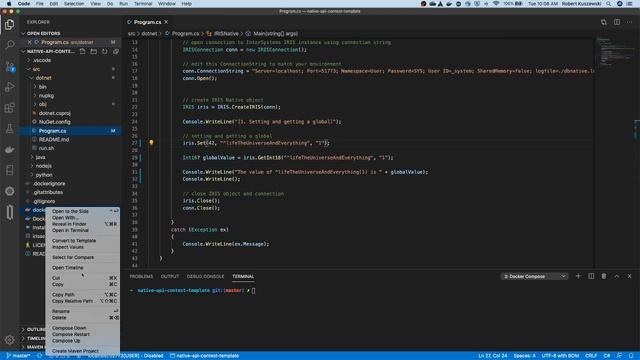This screenshot has height=360, width=640.
Task: Open the Selection menu in menu bar
Action: (x=74, y=4)
